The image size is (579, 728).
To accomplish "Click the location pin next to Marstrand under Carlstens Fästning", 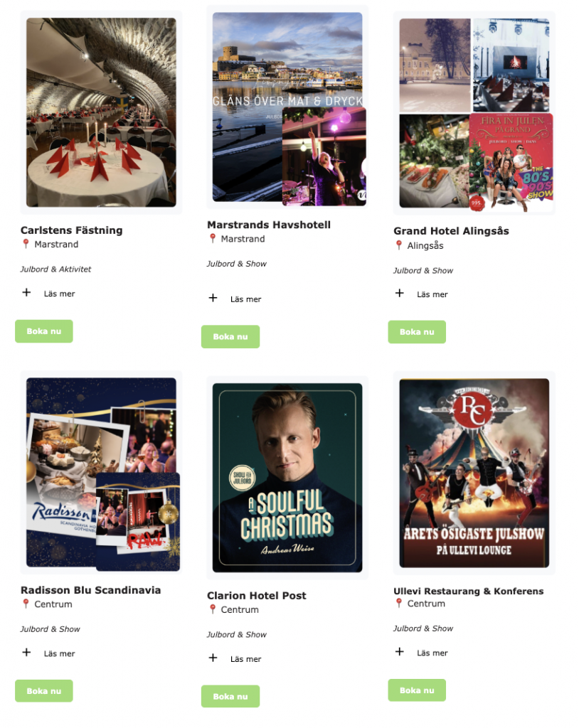I will tap(26, 244).
